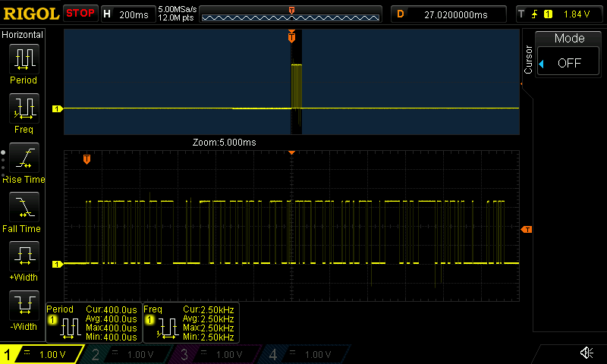This screenshot has width=607, height=364.
Task: Click the rising edge trigger slope icon
Action: click(x=535, y=14)
